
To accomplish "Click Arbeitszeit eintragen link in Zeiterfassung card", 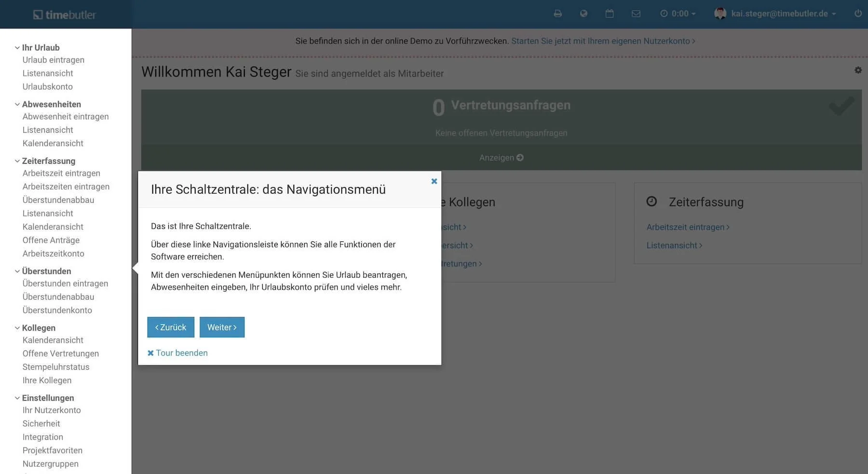I will coord(688,227).
